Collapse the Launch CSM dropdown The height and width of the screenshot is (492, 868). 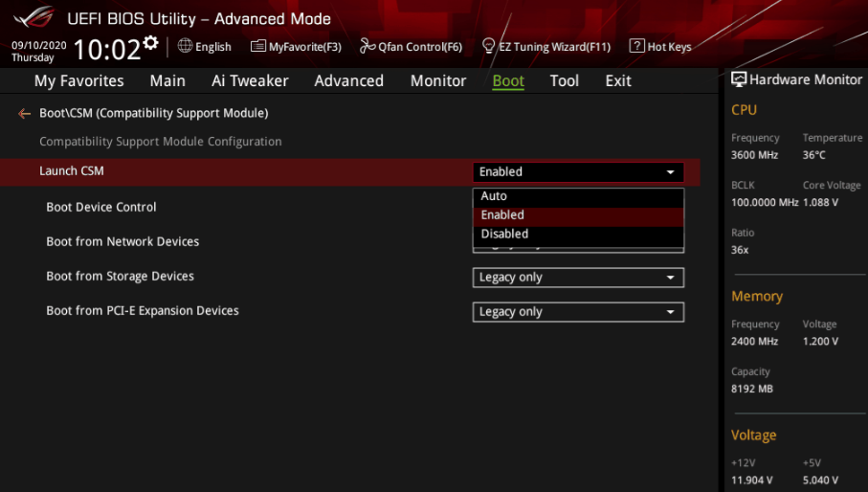click(578, 171)
